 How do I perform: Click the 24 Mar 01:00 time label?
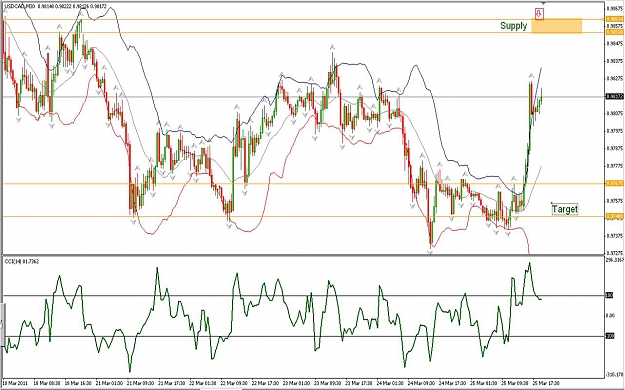[390, 383]
